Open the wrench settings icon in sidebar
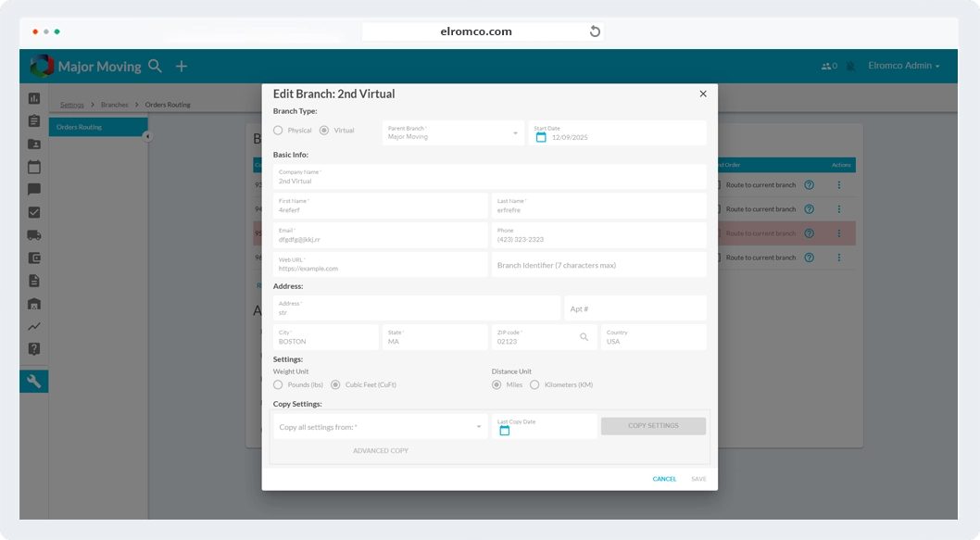The width and height of the screenshot is (980, 540). point(34,382)
